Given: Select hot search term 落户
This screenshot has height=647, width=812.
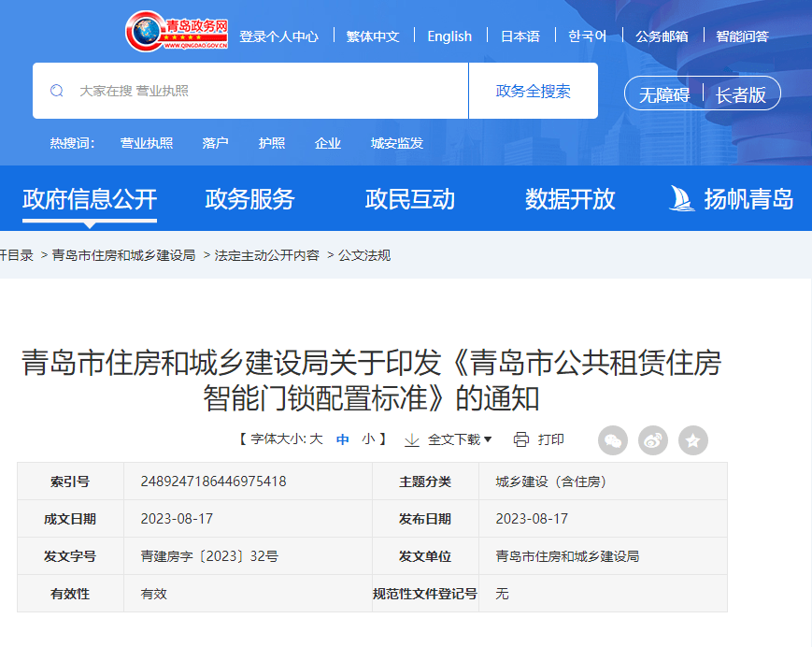Looking at the screenshot, I should tap(216, 143).
